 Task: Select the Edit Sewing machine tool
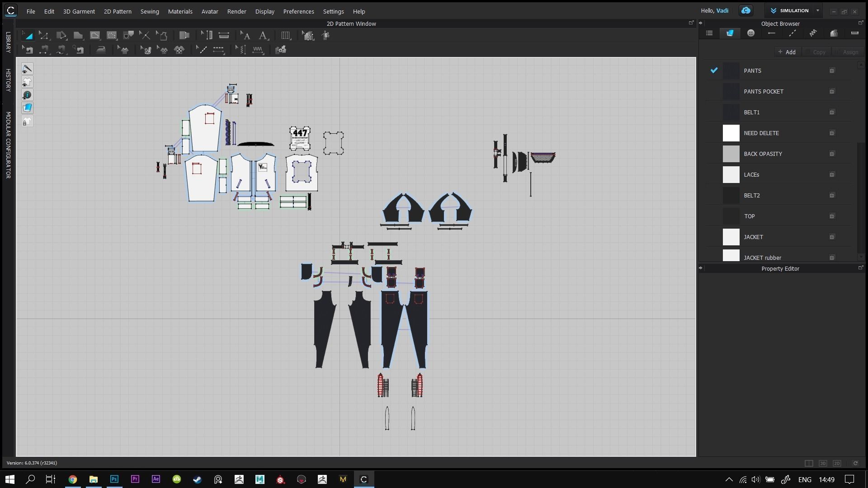[x=27, y=50]
